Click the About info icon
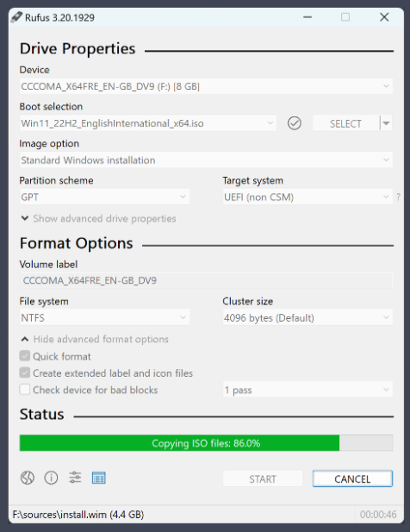Screen dimensions: 410x532 51,478
